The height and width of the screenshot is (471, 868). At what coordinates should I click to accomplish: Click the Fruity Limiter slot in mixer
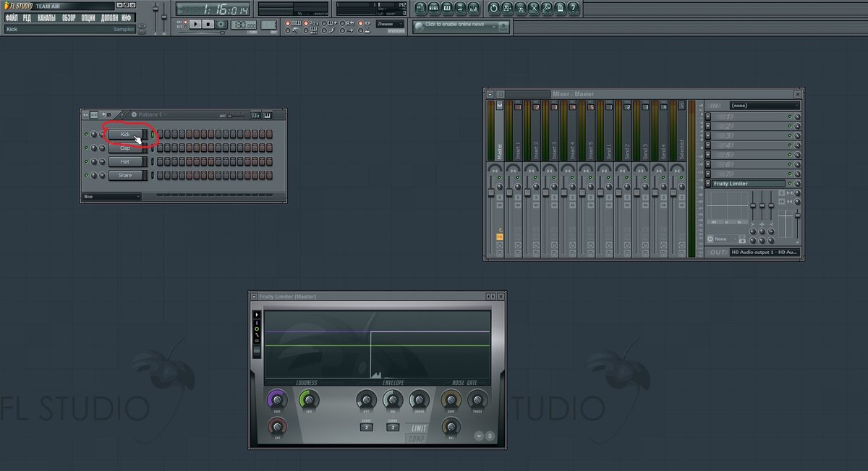coord(749,184)
